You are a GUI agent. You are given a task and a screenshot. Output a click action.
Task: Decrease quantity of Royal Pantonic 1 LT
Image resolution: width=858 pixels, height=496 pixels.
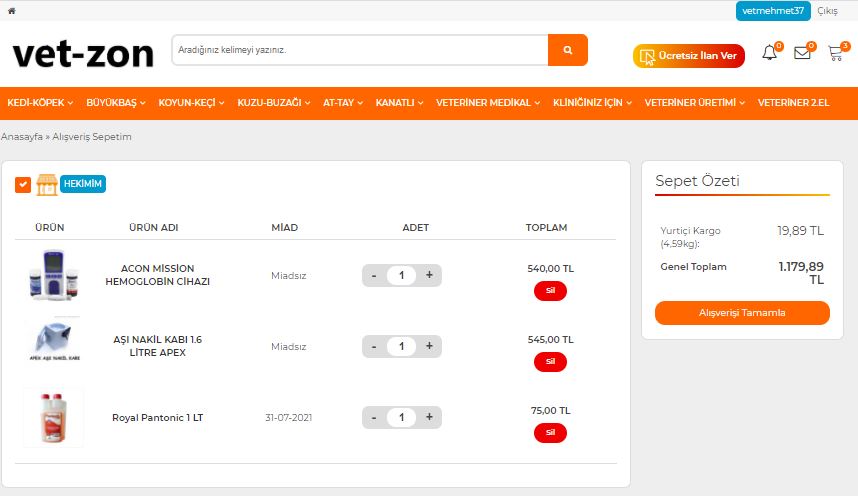point(374,417)
